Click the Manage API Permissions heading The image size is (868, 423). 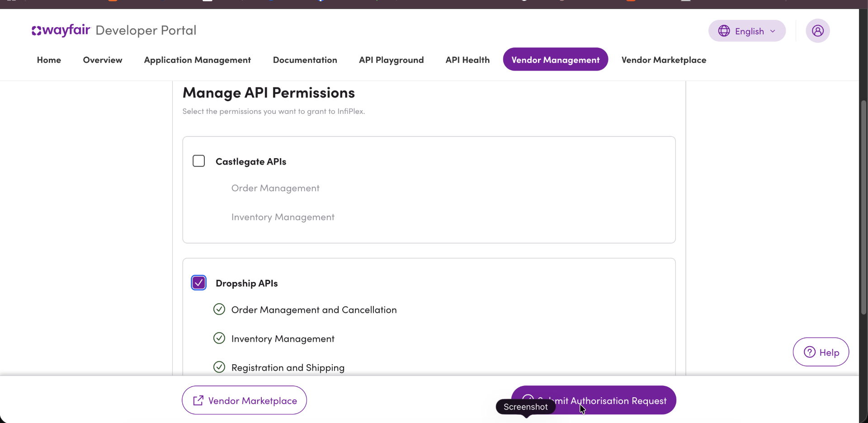click(x=269, y=93)
